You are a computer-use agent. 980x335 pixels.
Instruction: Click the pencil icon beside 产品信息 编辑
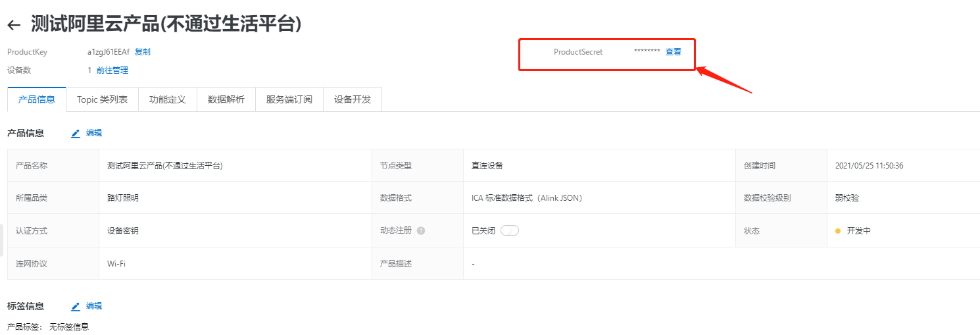pos(76,133)
